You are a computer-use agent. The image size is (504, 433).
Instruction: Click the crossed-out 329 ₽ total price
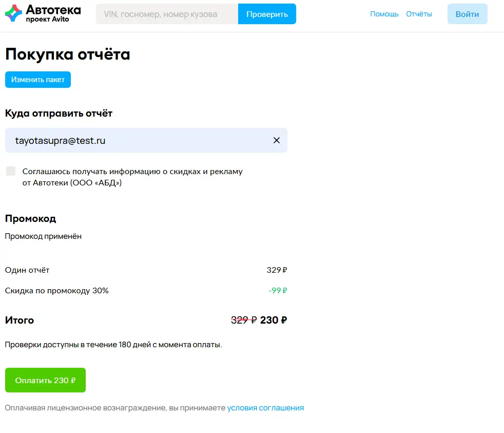click(x=244, y=320)
